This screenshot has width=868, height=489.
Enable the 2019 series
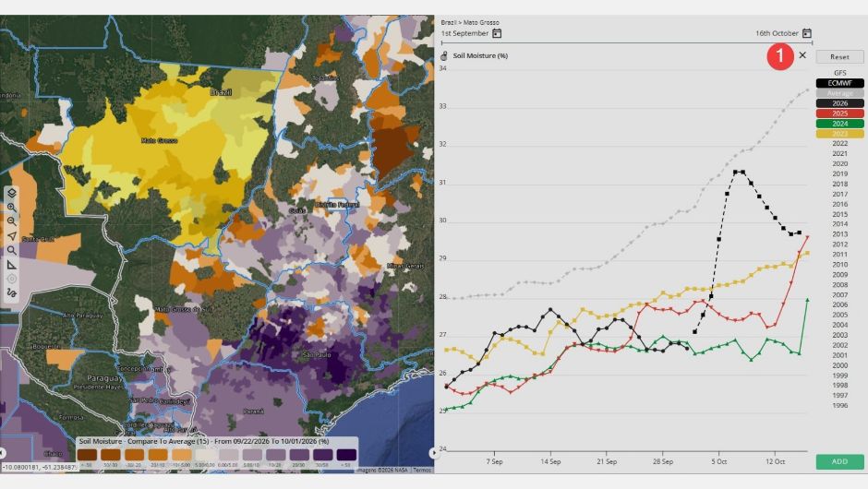pos(839,173)
